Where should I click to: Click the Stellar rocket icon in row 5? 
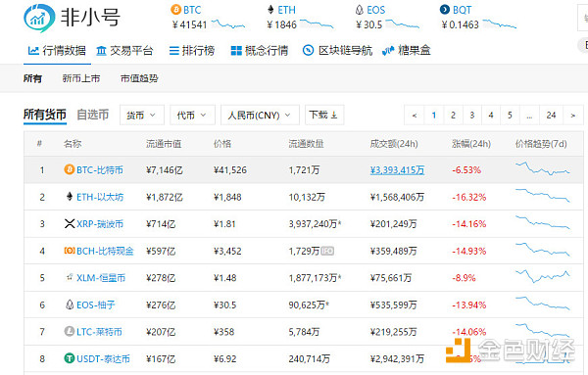click(70, 277)
